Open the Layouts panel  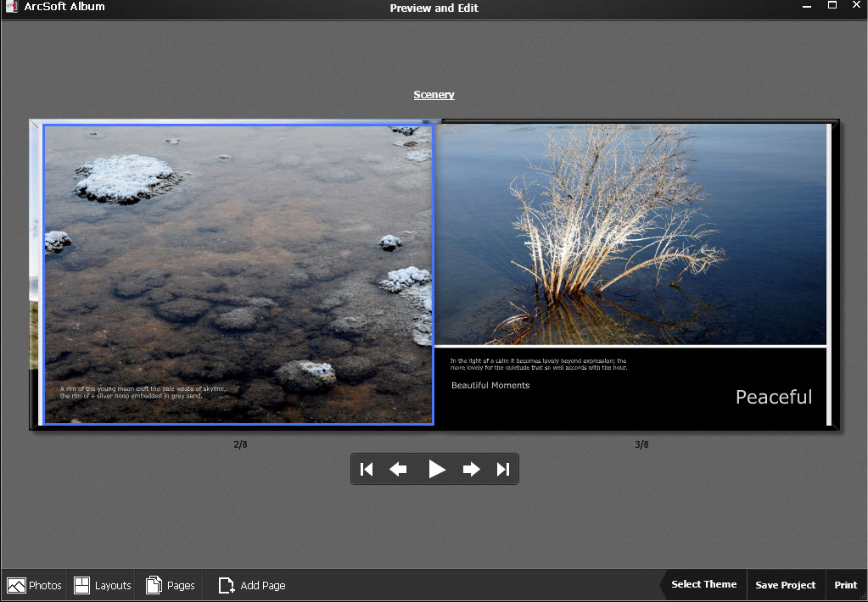pyautogui.click(x=103, y=585)
